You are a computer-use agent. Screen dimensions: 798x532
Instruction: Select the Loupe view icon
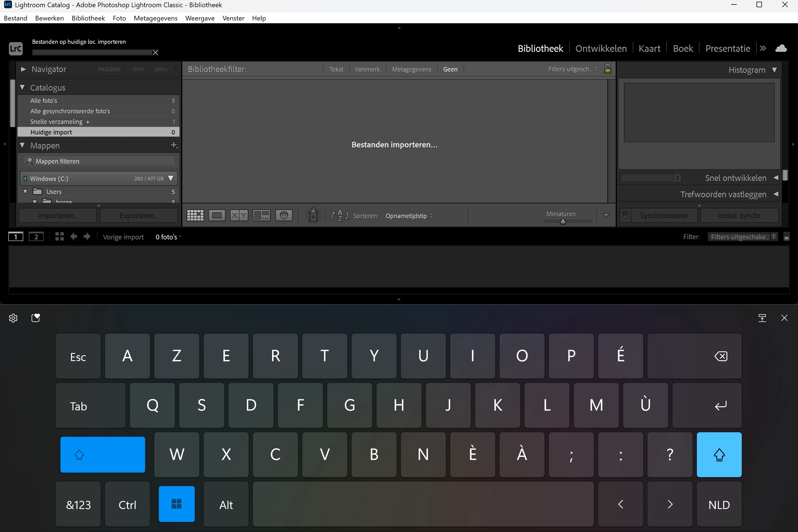(x=217, y=216)
